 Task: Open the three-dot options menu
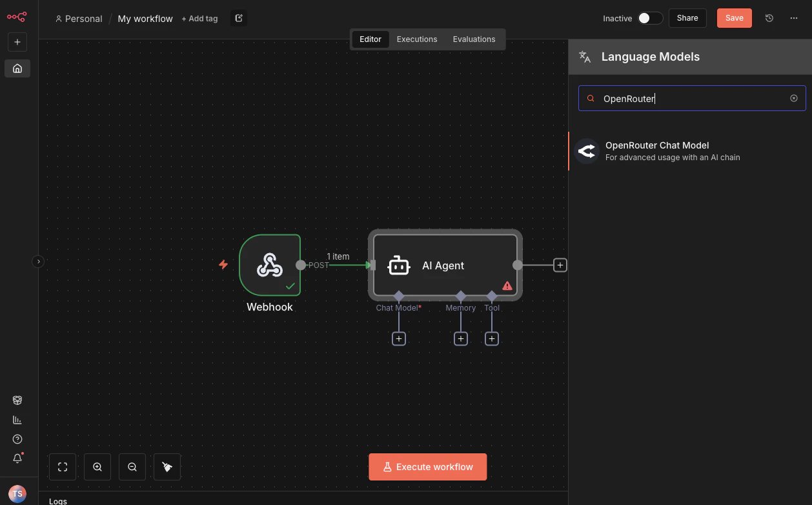pyautogui.click(x=794, y=18)
